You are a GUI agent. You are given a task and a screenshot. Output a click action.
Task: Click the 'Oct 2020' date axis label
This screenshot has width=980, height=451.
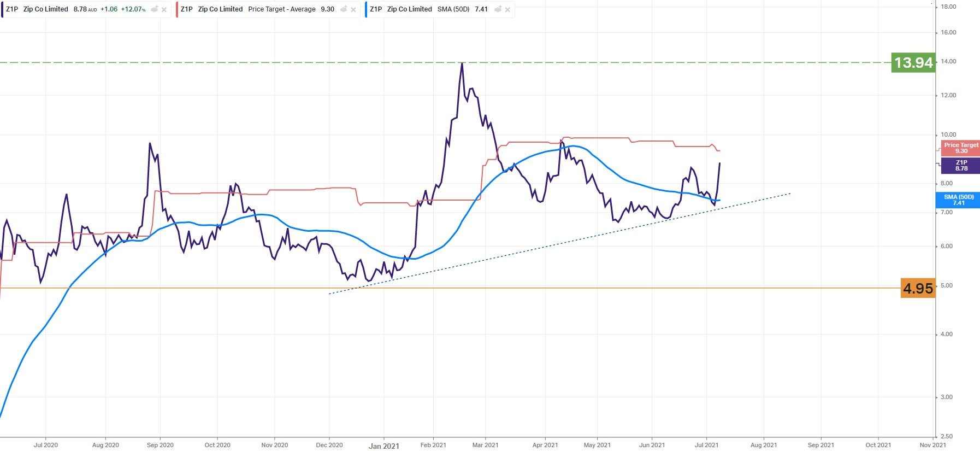coord(217,445)
